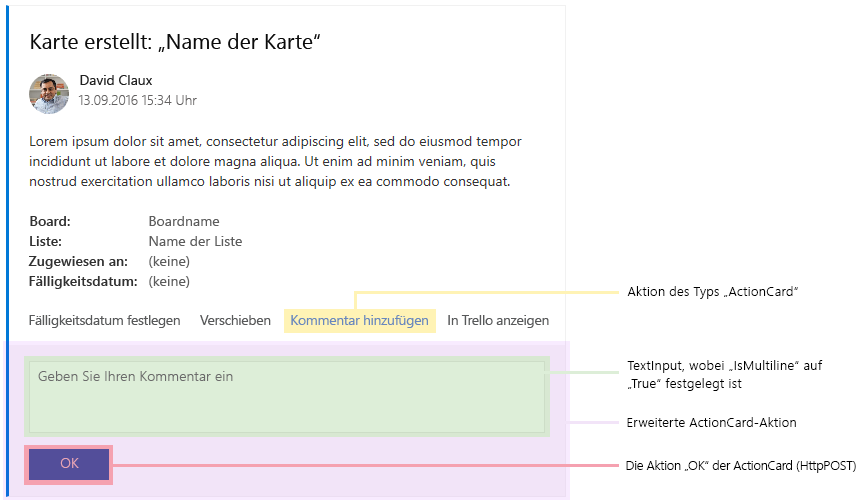Click the annotation "Aktion des Typs ActionCard"

(x=711, y=292)
